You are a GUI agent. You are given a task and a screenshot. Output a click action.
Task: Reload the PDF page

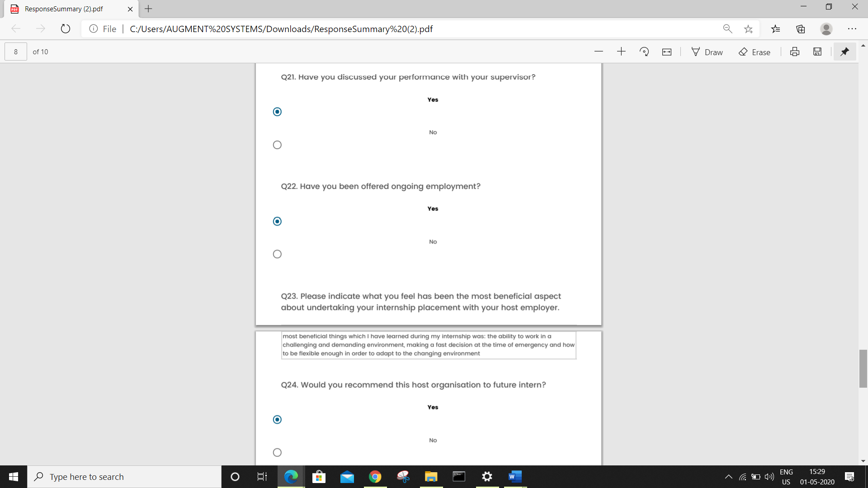[x=66, y=29]
